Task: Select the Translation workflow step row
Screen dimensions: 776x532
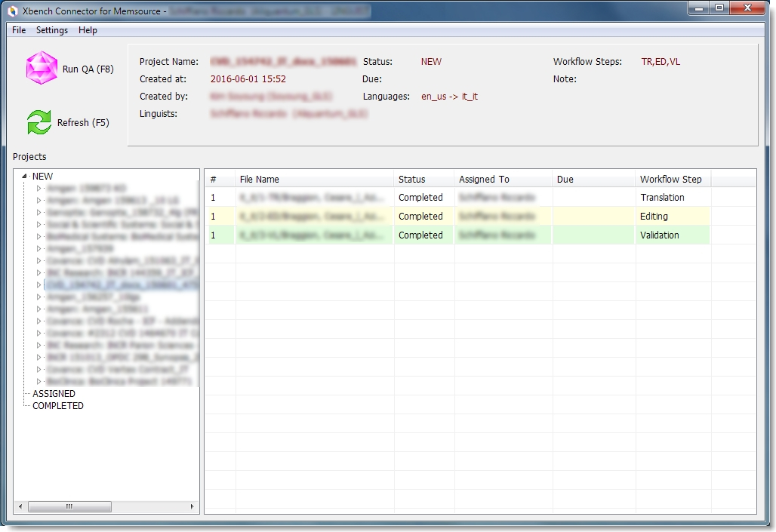Action: (662, 198)
